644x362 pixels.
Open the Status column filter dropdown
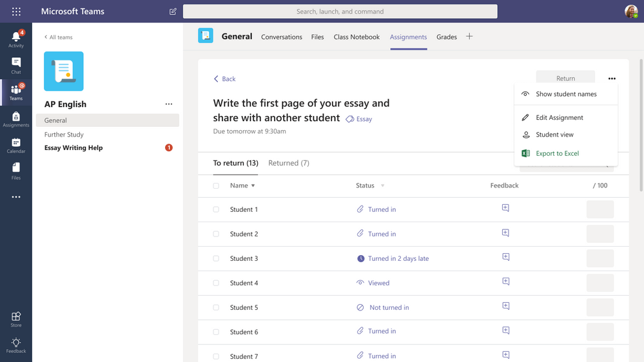[x=382, y=186]
